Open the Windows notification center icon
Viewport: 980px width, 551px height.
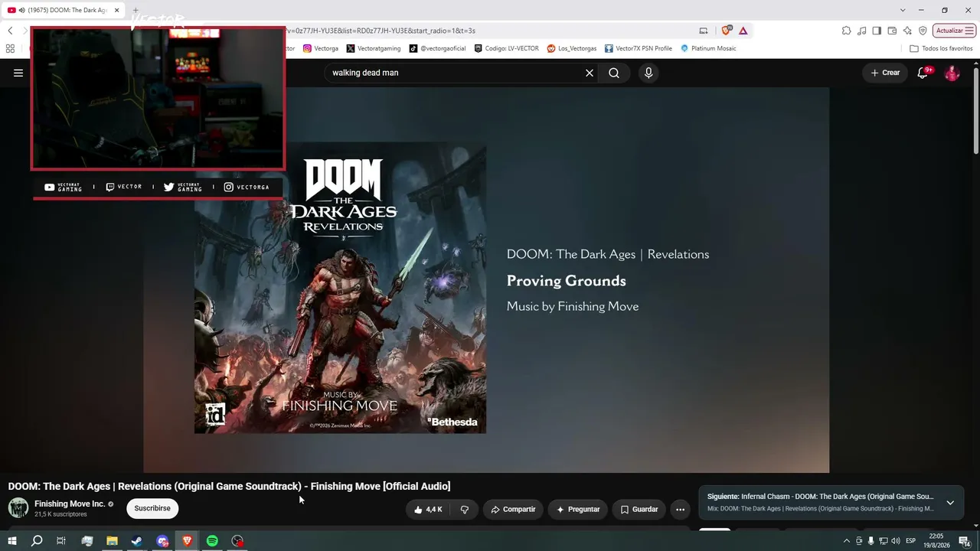tap(965, 541)
